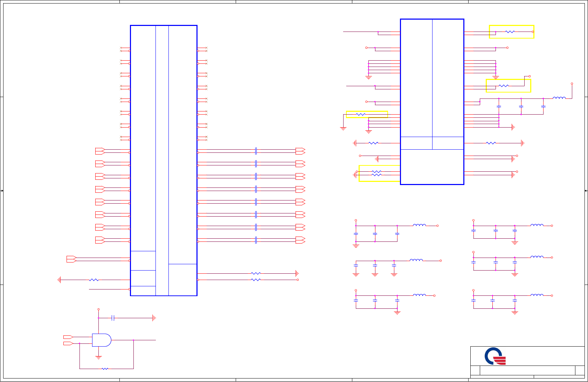
Task: Select the resistor in the yellow highlight below the top-right one
Action: (504, 86)
